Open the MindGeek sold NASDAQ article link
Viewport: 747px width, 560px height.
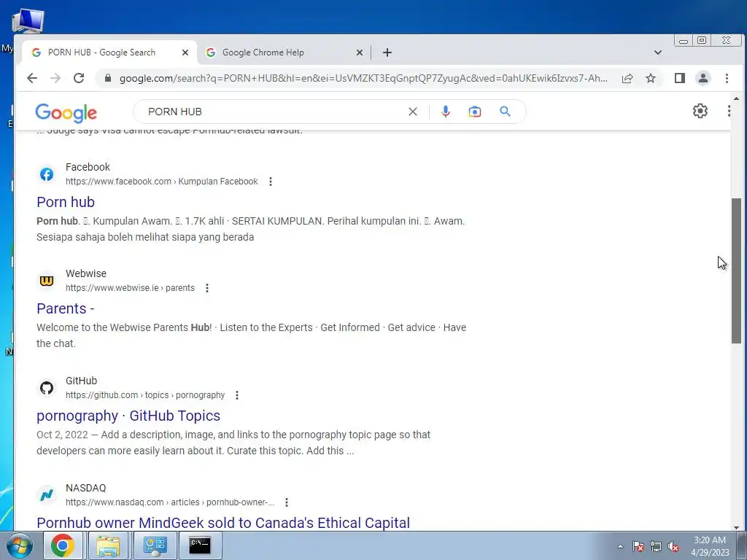[x=223, y=523]
